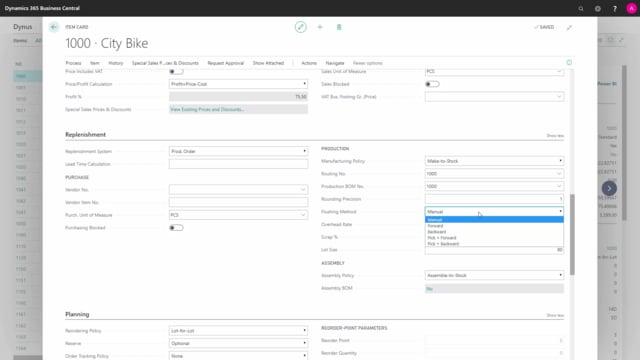The width and height of the screenshot is (640, 360).
Task: Click the page vertical scrollbar thumb
Action: point(572,234)
